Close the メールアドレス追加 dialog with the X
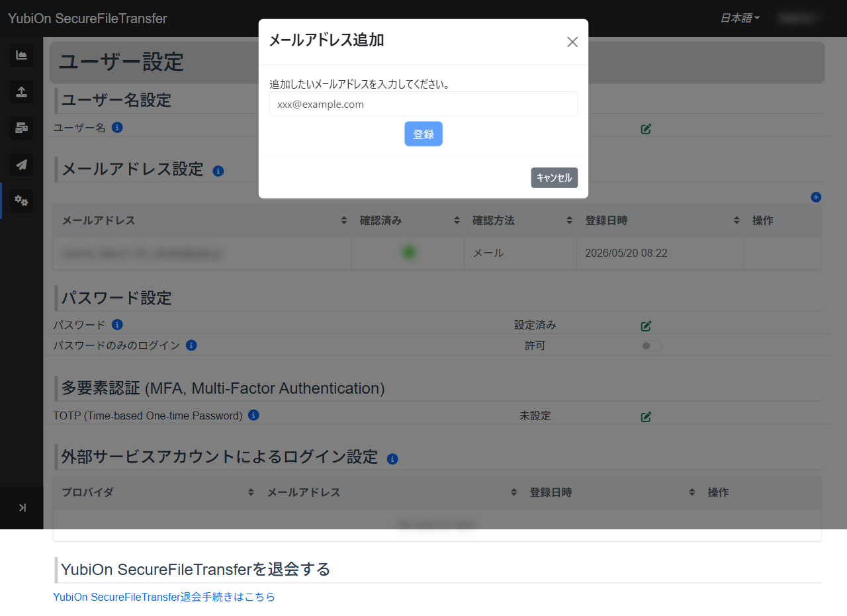This screenshot has width=847, height=616. 572,42
